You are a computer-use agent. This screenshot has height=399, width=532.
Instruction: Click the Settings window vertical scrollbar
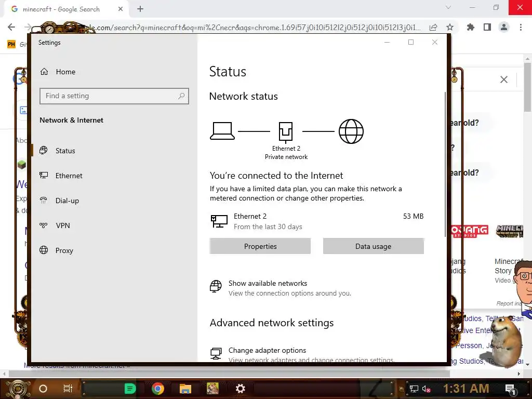pyautogui.click(x=445, y=164)
